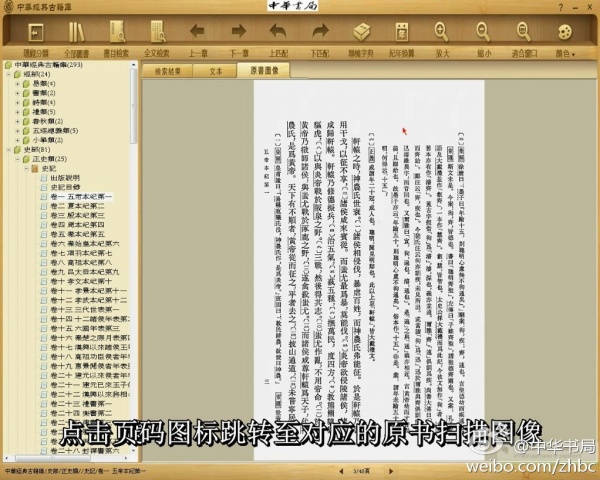Open 卷三 殷本紀第三 chapter

pyautogui.click(x=77, y=216)
